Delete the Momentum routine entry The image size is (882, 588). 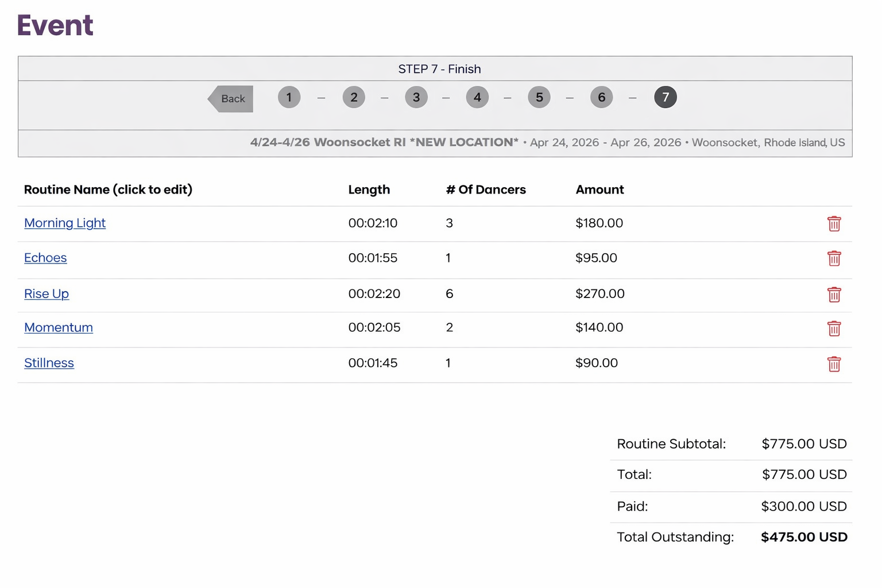tap(834, 328)
